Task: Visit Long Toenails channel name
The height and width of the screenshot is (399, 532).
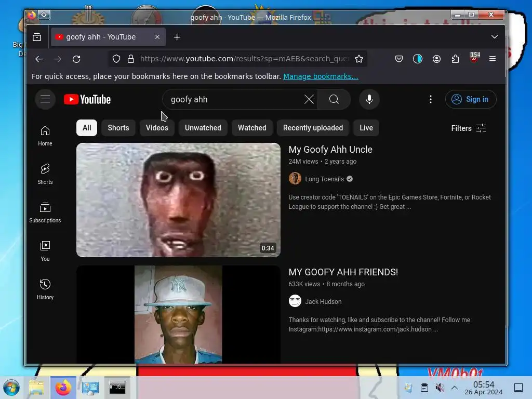Action: 324,179
